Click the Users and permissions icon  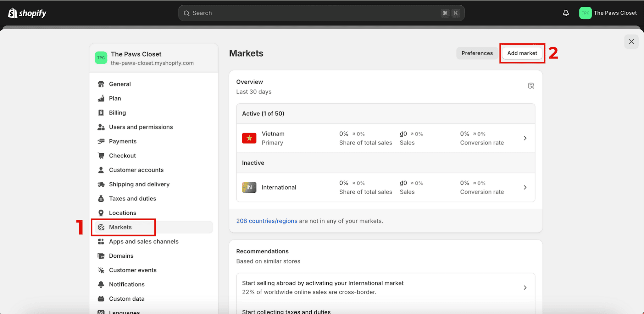[x=101, y=127]
